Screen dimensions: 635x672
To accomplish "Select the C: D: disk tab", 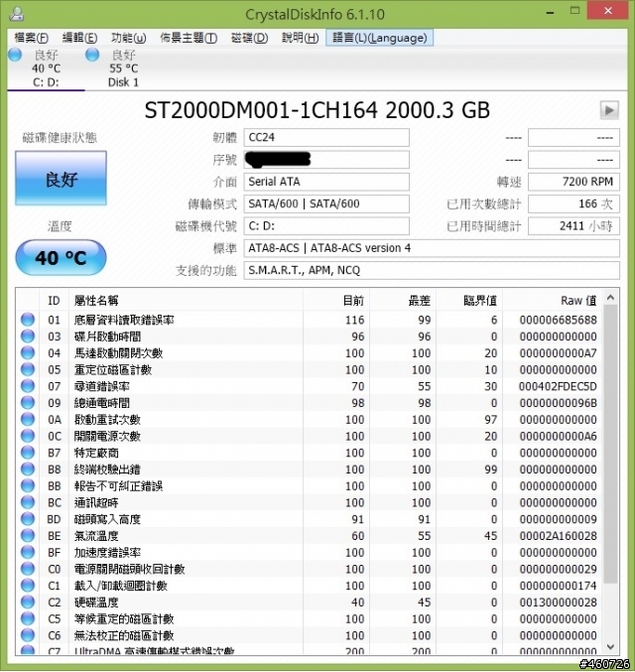I will [46, 68].
